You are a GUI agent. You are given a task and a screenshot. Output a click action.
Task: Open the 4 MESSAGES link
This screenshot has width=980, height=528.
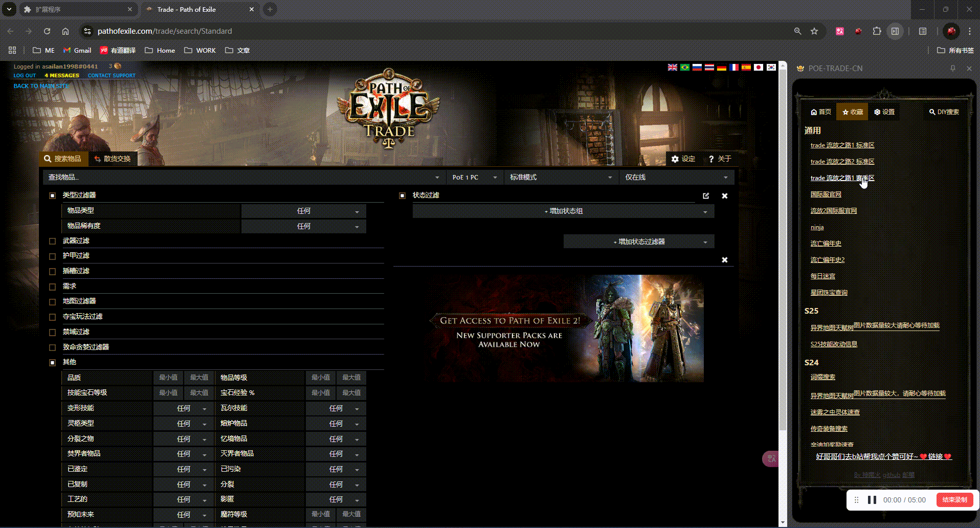click(62, 76)
